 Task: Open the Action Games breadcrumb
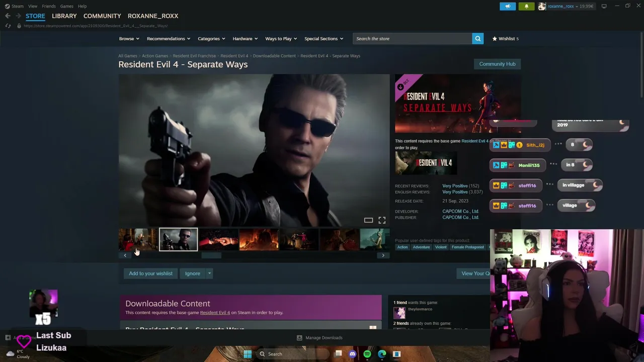pos(155,56)
